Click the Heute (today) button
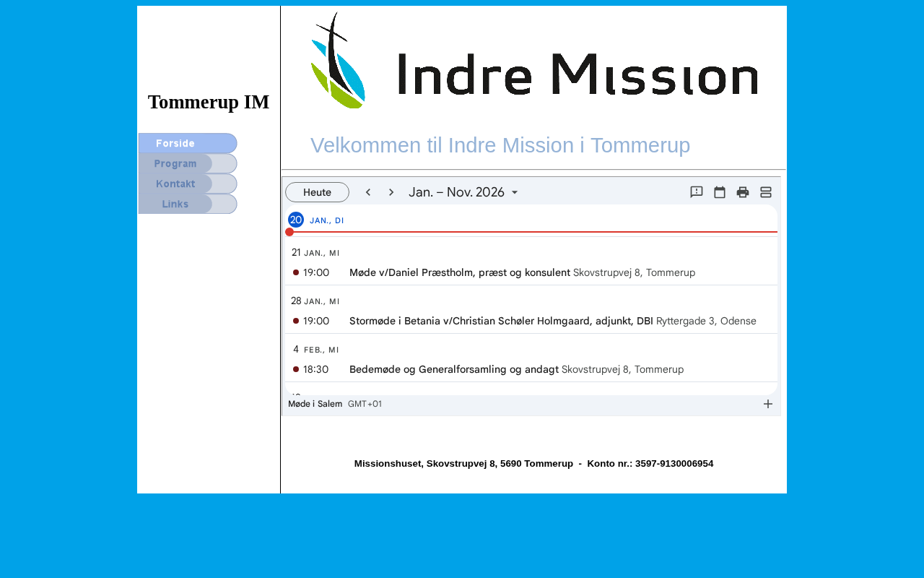 coord(317,192)
